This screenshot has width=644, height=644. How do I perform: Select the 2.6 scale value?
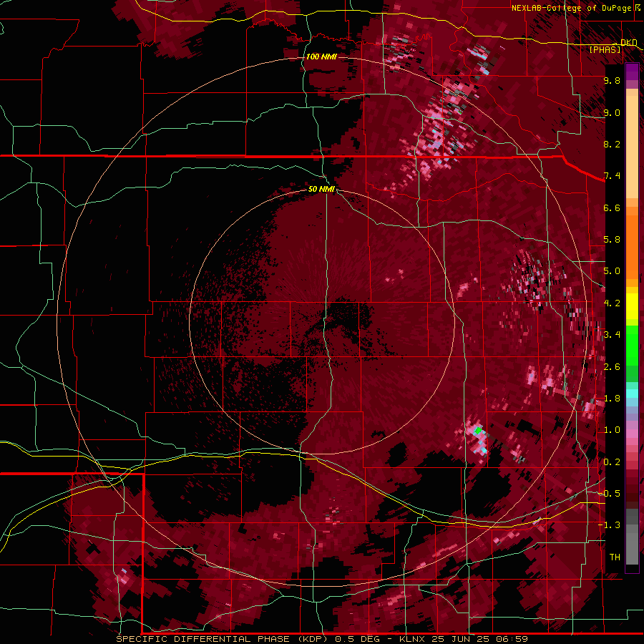point(612,366)
